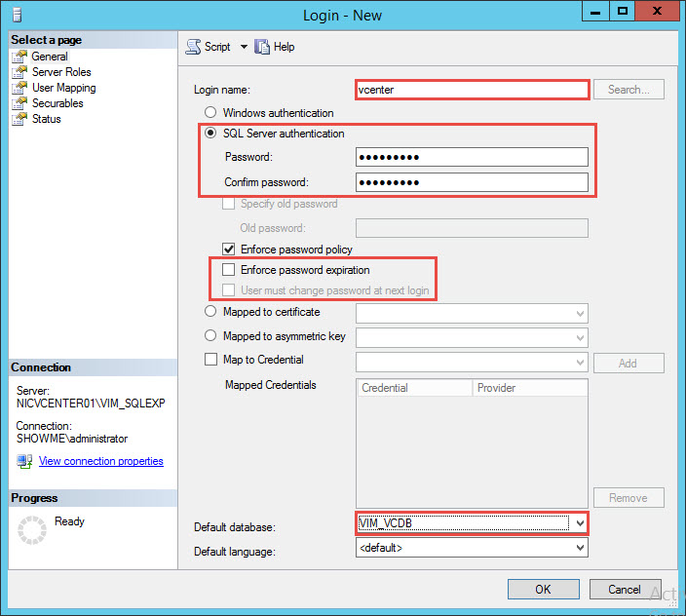This screenshot has width=686, height=616.
Task: Click the Password field
Action: [x=472, y=157]
